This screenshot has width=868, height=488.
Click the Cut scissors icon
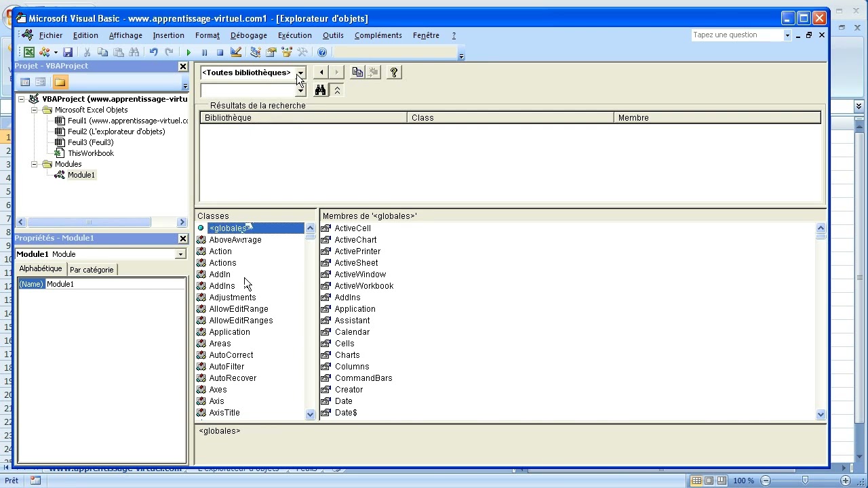(x=87, y=52)
